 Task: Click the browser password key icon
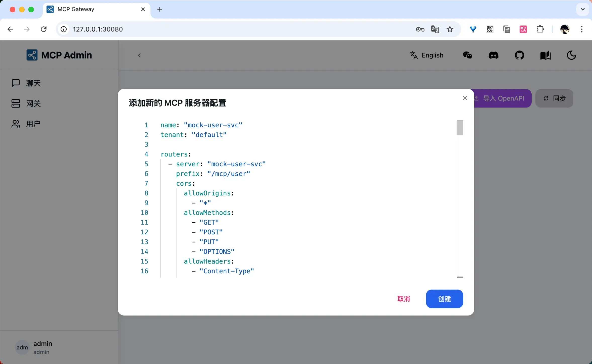(420, 29)
